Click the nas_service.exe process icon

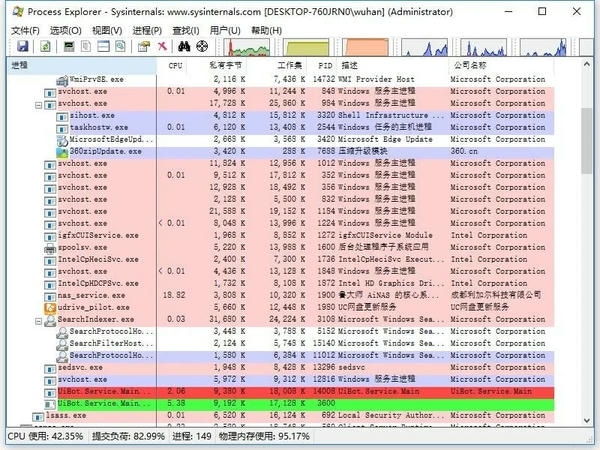50,296
